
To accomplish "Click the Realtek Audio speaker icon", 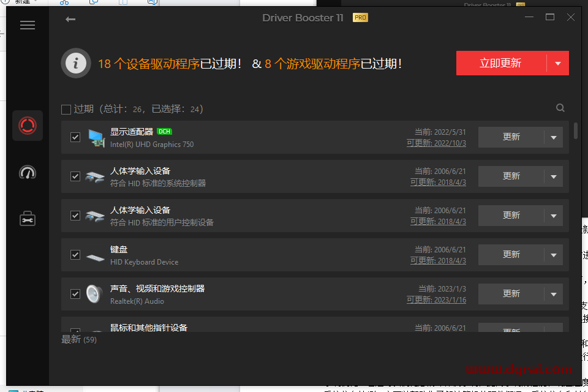I will tap(94, 294).
